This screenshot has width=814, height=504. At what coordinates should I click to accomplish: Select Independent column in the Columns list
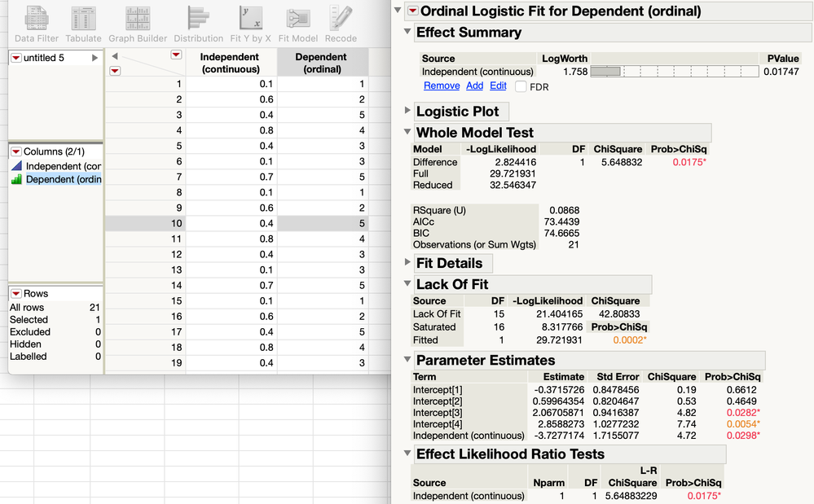click(64, 166)
